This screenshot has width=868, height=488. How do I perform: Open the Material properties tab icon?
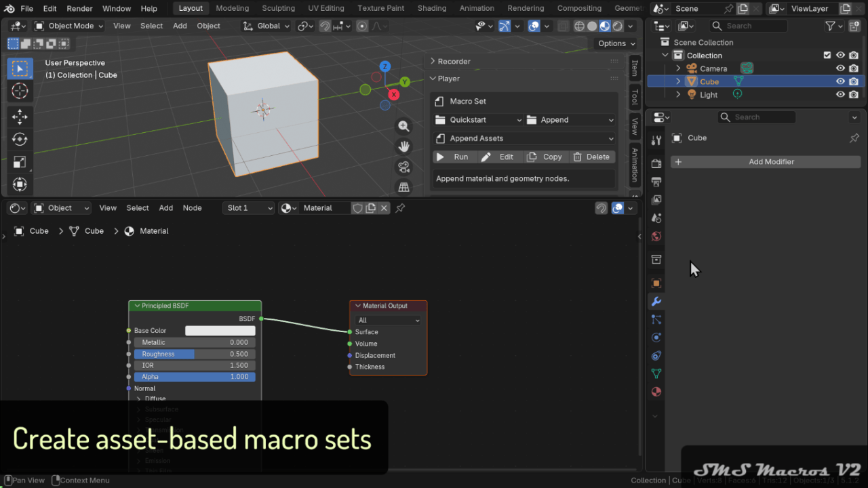coord(656,392)
